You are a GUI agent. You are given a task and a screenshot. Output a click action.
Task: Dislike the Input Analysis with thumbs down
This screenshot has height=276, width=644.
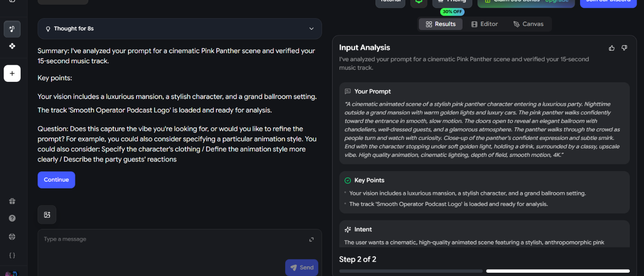[x=624, y=48]
